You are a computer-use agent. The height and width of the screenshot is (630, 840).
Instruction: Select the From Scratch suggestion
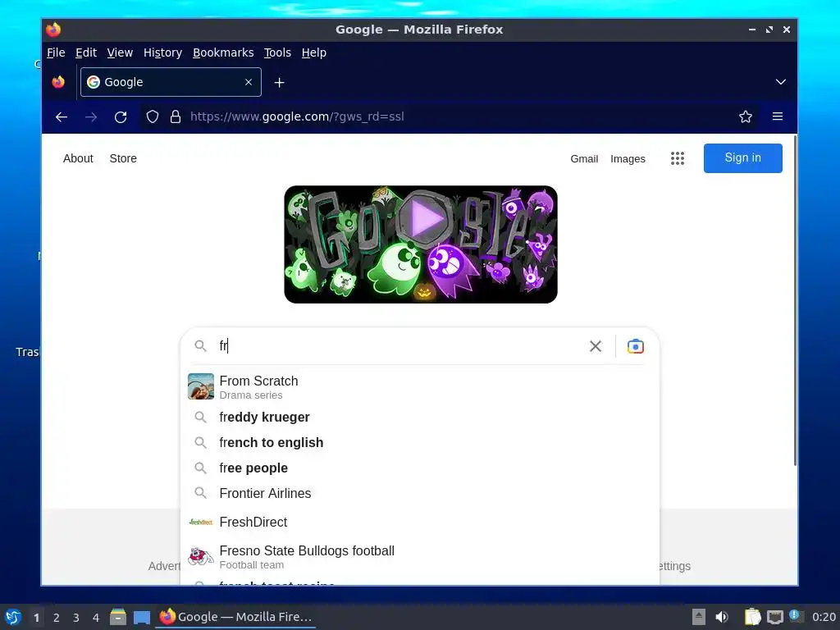coord(420,387)
